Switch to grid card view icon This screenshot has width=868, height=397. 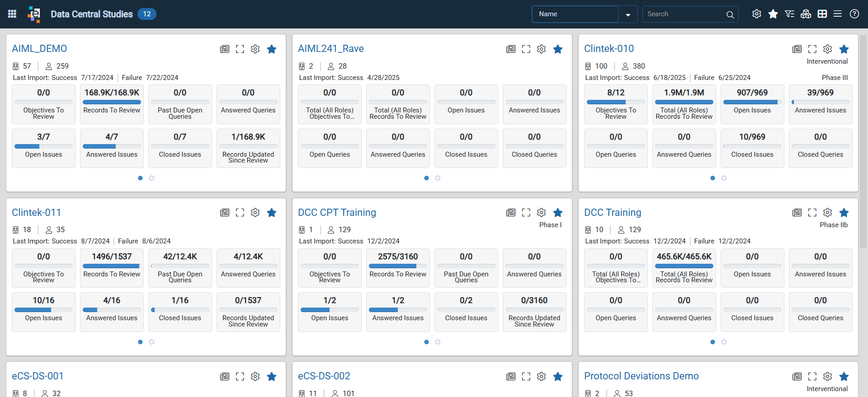click(x=822, y=14)
